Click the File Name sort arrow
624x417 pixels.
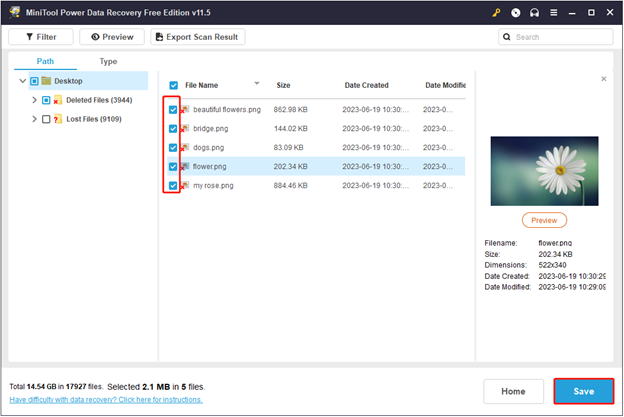pyautogui.click(x=257, y=83)
